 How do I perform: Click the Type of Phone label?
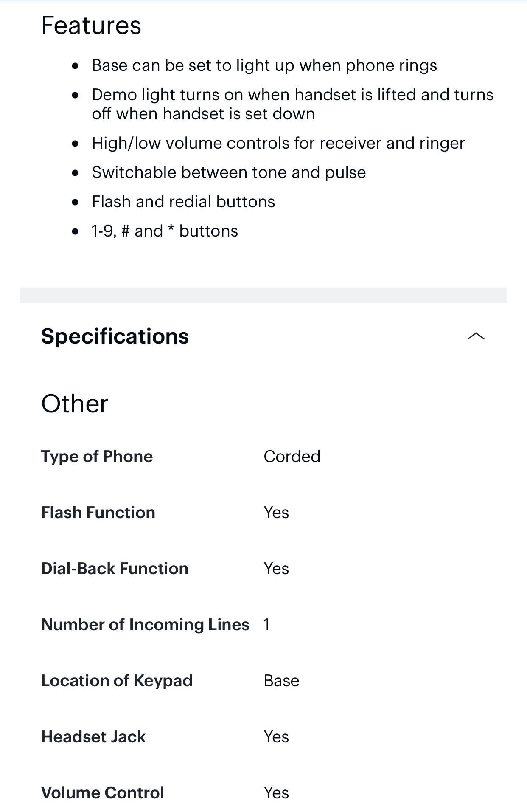click(97, 457)
